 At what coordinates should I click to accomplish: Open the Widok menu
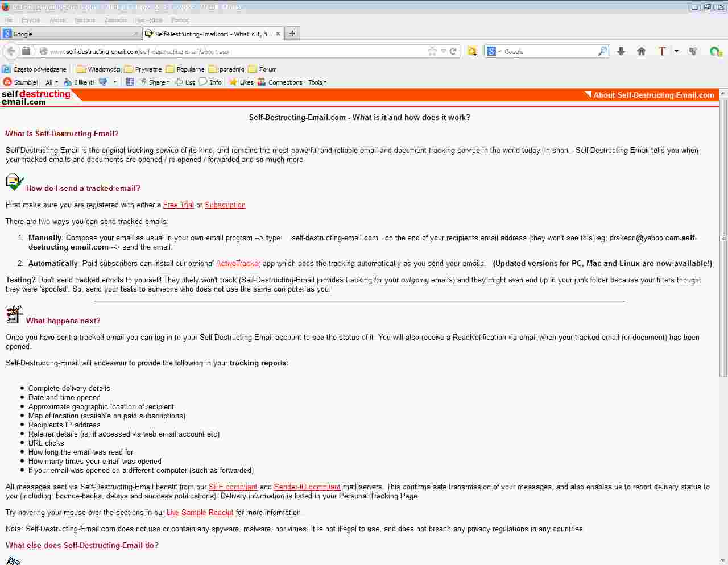[x=57, y=20]
